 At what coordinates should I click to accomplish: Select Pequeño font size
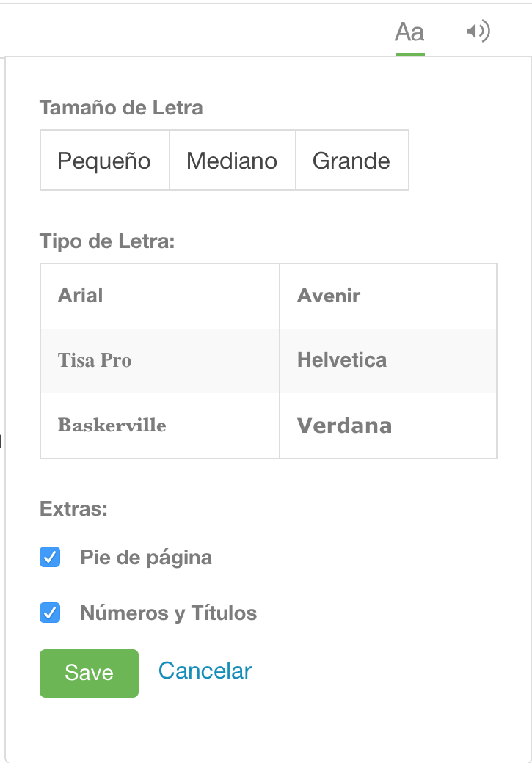(x=105, y=160)
